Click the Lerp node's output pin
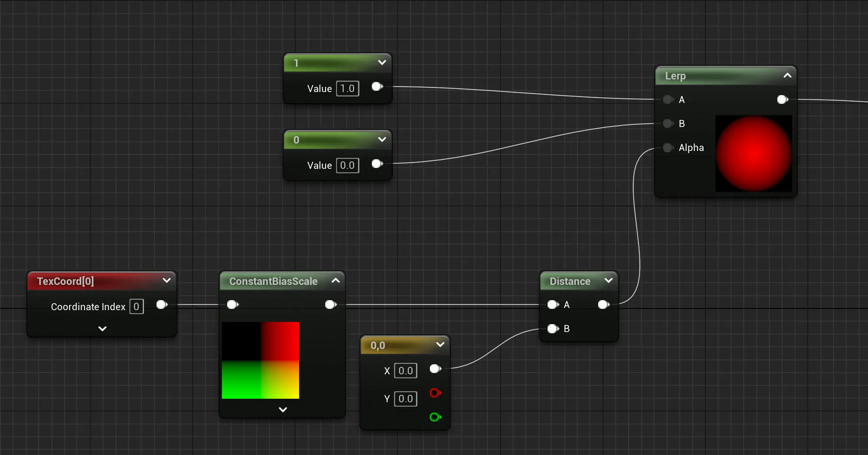 (782, 99)
